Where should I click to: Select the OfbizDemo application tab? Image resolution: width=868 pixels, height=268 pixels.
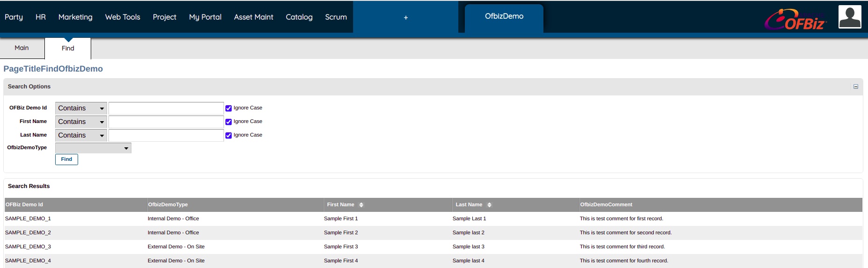pyautogui.click(x=504, y=16)
